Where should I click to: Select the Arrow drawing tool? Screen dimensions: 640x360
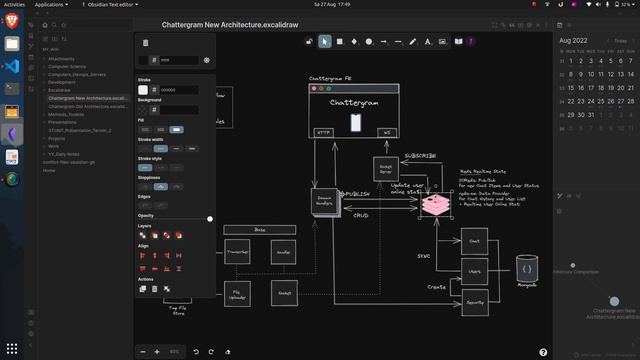click(x=383, y=42)
